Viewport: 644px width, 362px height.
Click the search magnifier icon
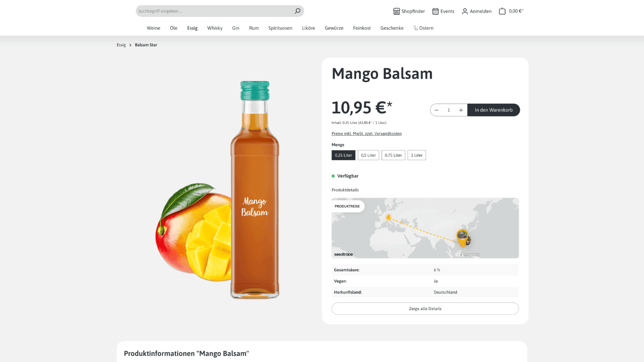[x=297, y=11]
